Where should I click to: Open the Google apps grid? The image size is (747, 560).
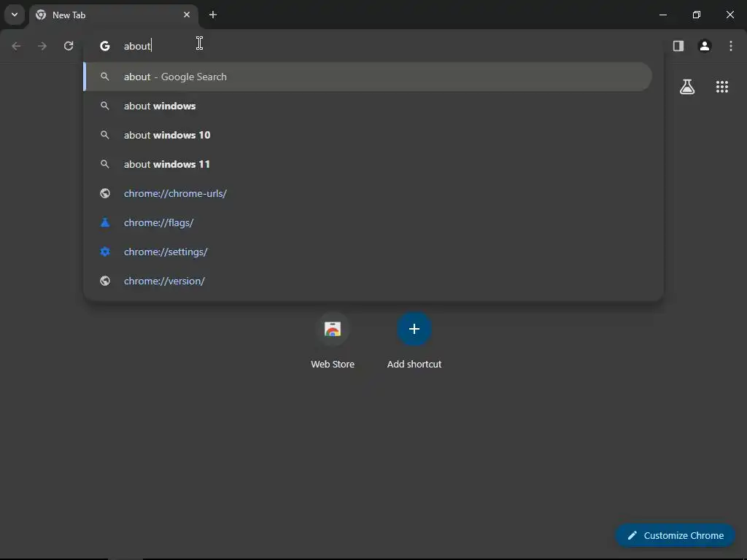[x=722, y=87]
